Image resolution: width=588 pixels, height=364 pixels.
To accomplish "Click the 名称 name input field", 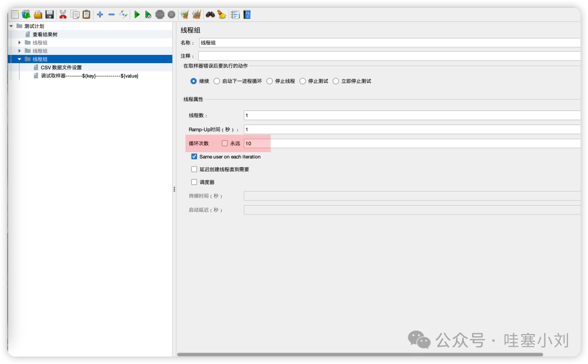I will point(390,43).
